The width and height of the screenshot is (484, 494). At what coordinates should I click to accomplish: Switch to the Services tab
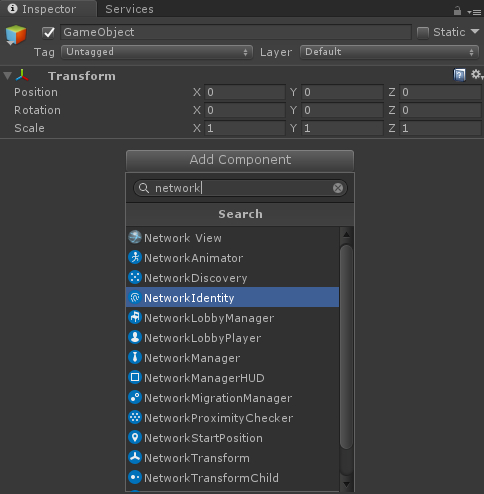coord(129,9)
